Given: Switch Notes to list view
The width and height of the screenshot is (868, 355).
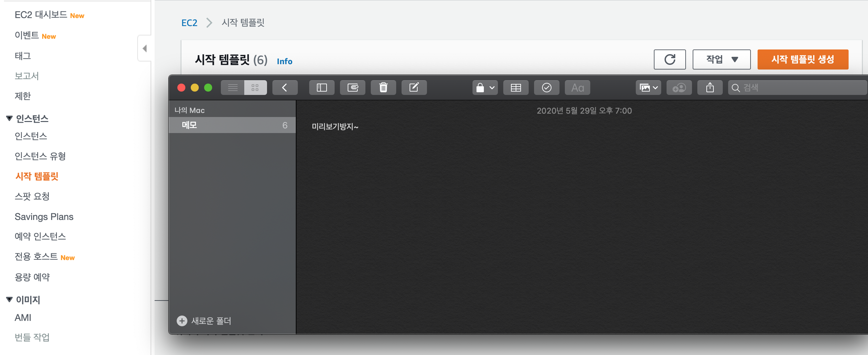Looking at the screenshot, I should [233, 88].
